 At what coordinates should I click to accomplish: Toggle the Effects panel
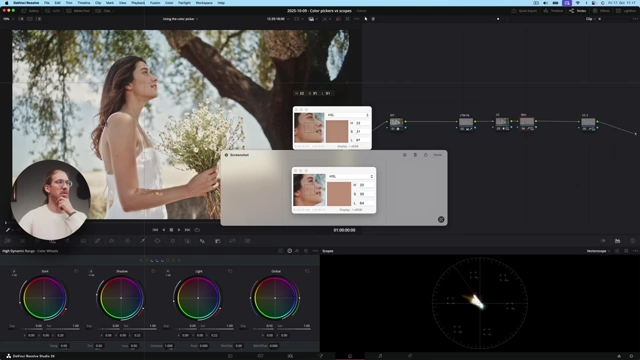[x=602, y=11]
